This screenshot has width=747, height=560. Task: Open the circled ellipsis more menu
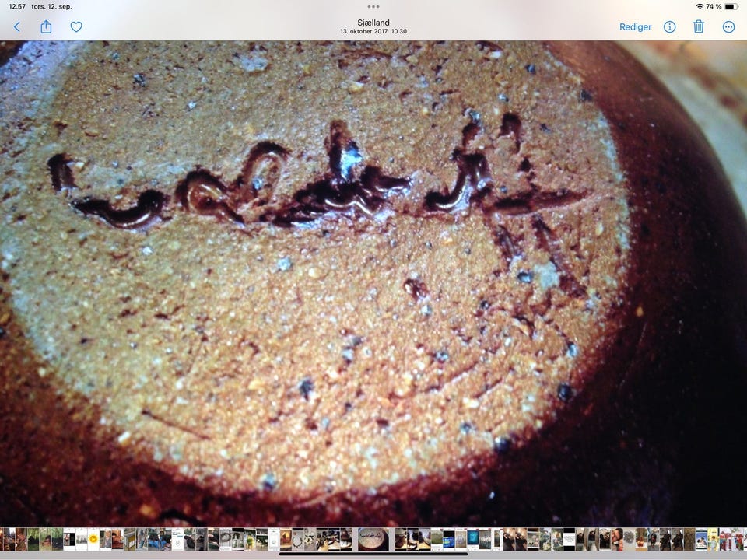[x=728, y=26]
